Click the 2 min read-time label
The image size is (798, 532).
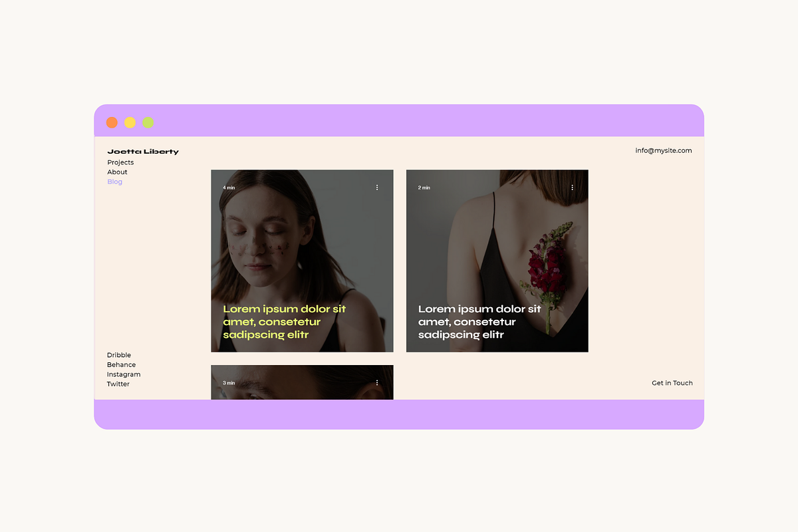pyautogui.click(x=424, y=188)
